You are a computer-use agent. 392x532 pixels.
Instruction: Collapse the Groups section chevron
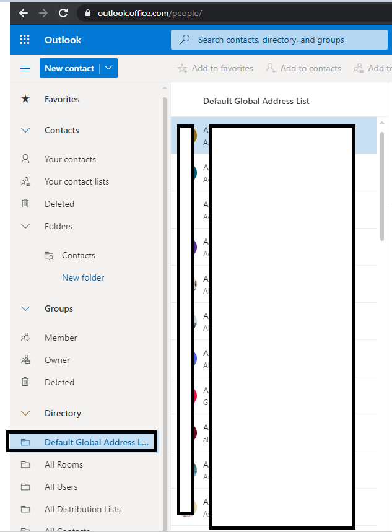[25, 309]
